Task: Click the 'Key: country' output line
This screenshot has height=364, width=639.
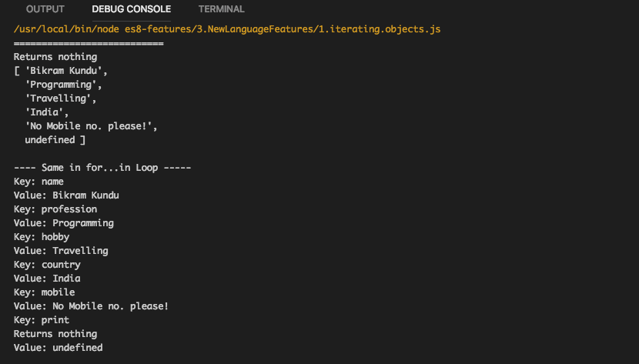Action: coord(47,265)
